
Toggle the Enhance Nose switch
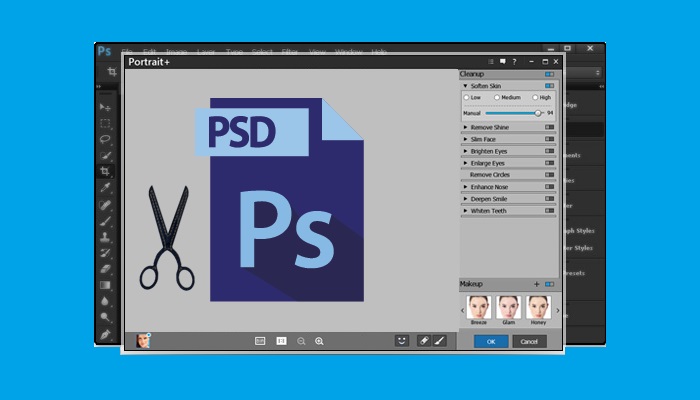[550, 187]
